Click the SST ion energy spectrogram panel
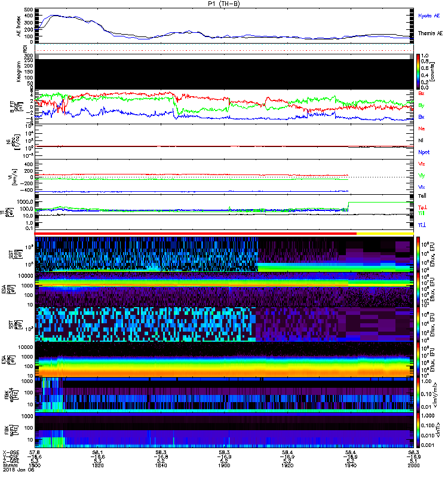The height and width of the screenshot is (478, 448). pyautogui.click(x=224, y=255)
